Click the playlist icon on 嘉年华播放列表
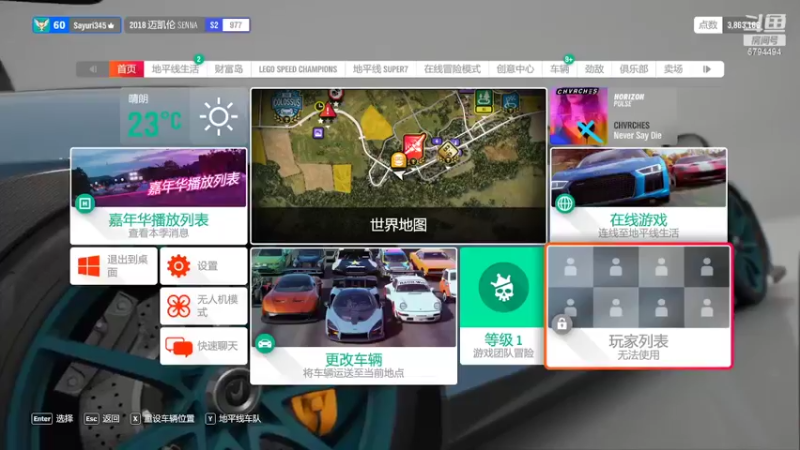This screenshot has height=450, width=800. pos(85,204)
